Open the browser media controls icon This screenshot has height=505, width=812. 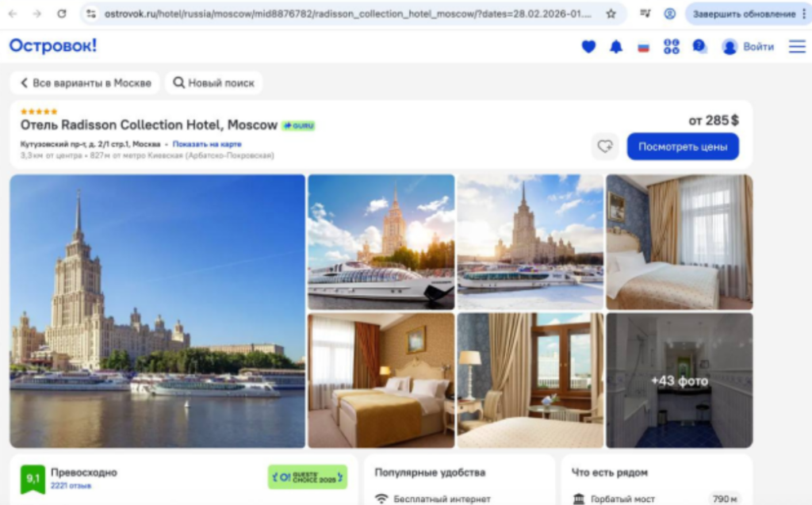[x=645, y=13]
